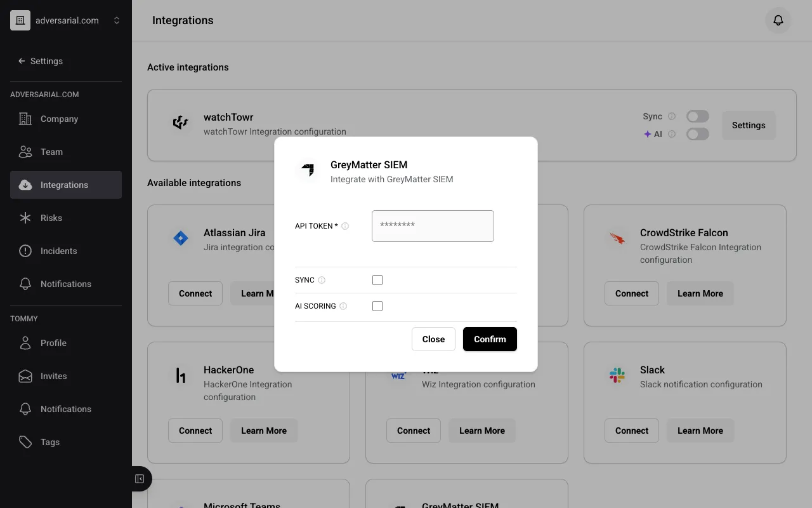Click the Available integrations heading
Screen dimensions: 812x508
(194, 183)
